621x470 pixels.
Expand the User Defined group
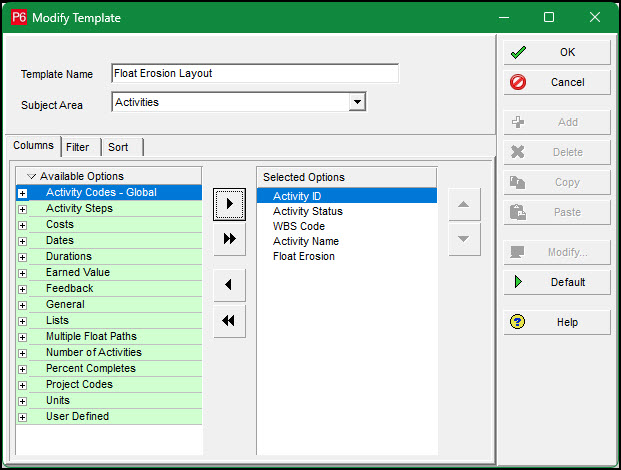pos(23,417)
